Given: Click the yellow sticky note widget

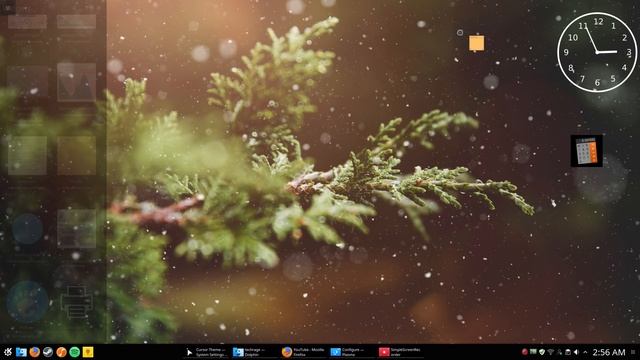Looking at the screenshot, I should point(476,43).
